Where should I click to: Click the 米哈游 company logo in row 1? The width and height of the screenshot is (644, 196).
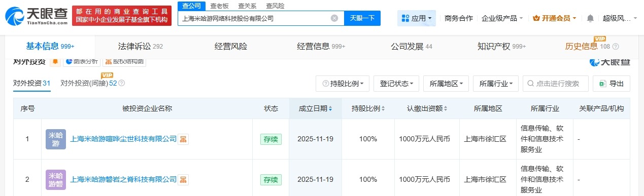point(56,139)
